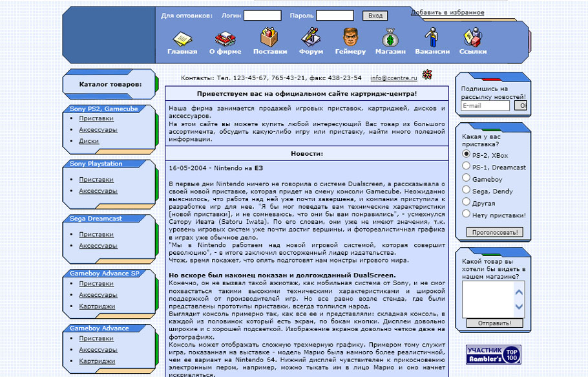The image size is (588, 377).
Task: Open Диски under Sony PS2, Gamecube
Action: coord(89,141)
